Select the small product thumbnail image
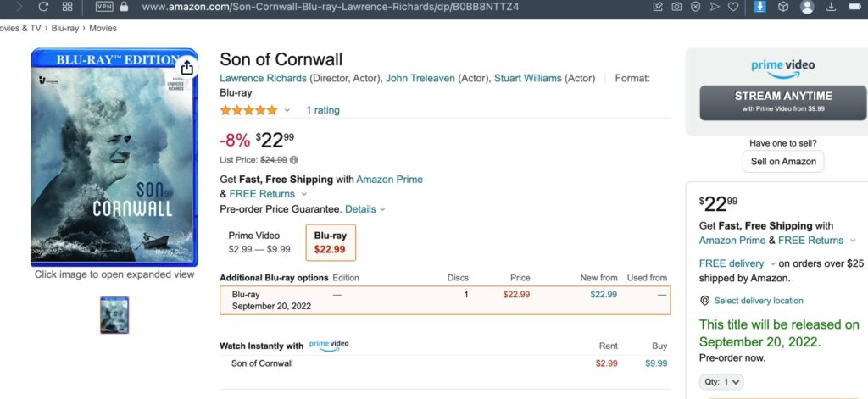 pos(114,314)
